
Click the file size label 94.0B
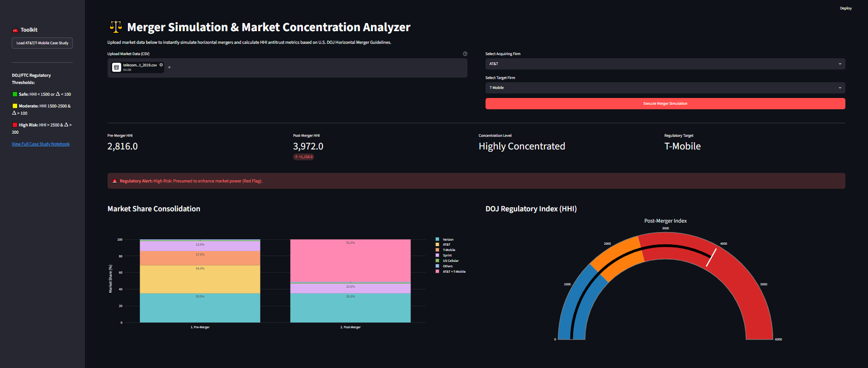(127, 70)
